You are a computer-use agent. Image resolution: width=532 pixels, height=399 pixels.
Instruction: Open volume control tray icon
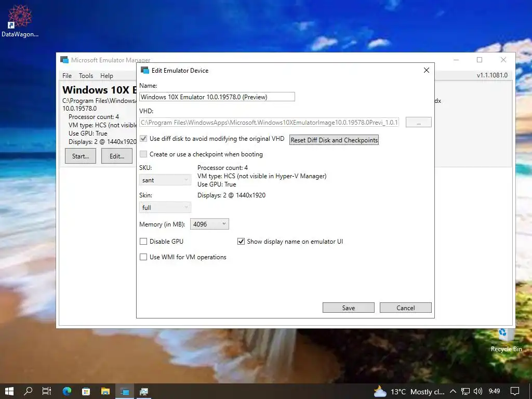click(x=478, y=392)
